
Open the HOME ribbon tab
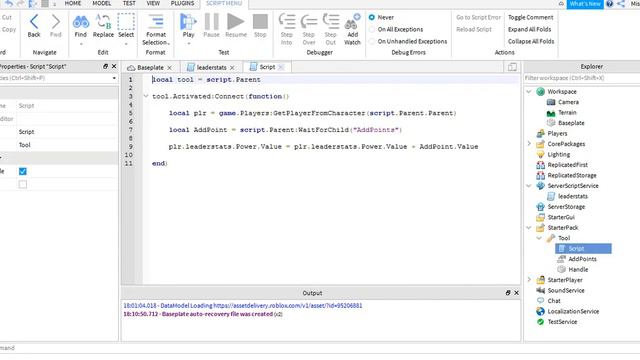click(73, 3)
